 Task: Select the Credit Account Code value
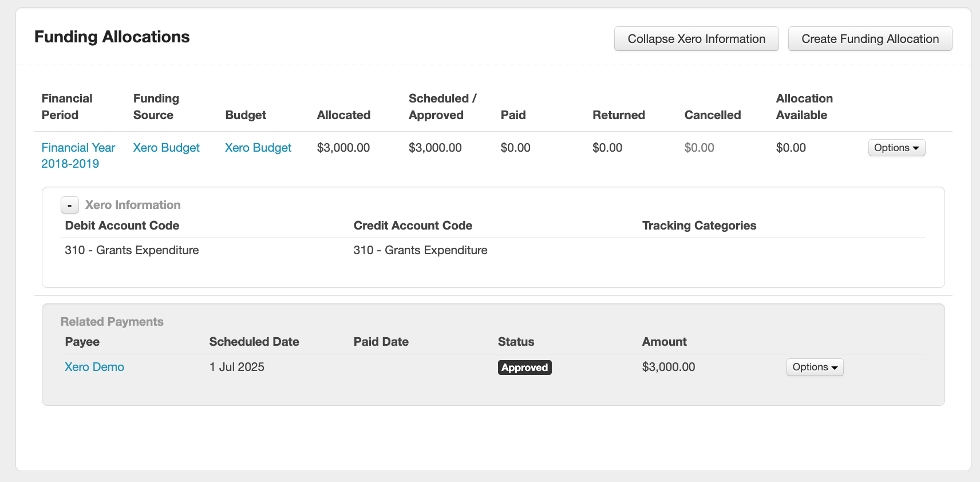(x=420, y=250)
